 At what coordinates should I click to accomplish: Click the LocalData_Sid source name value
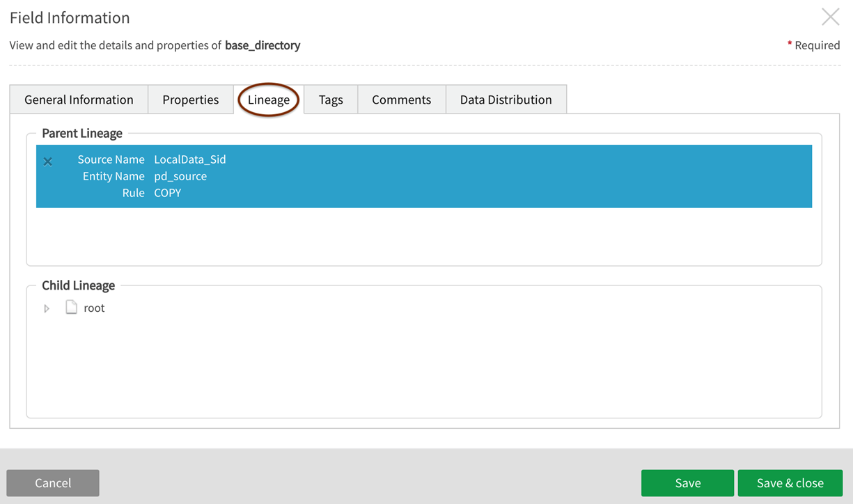(x=190, y=159)
